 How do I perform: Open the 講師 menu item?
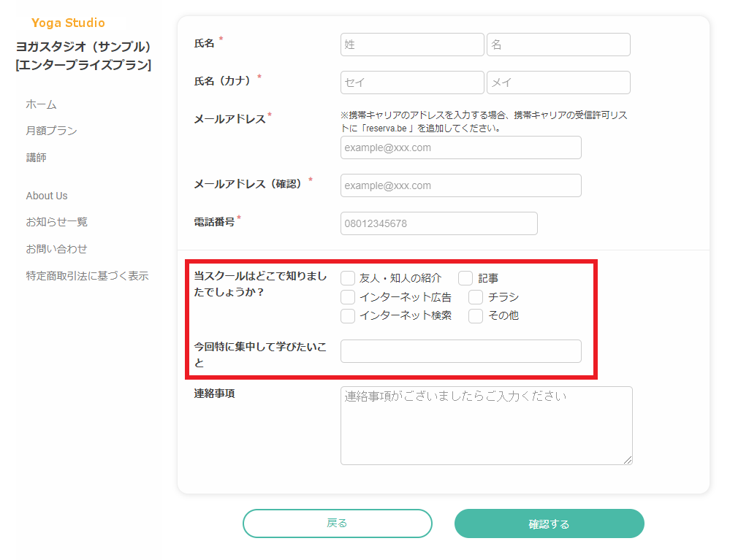36,157
